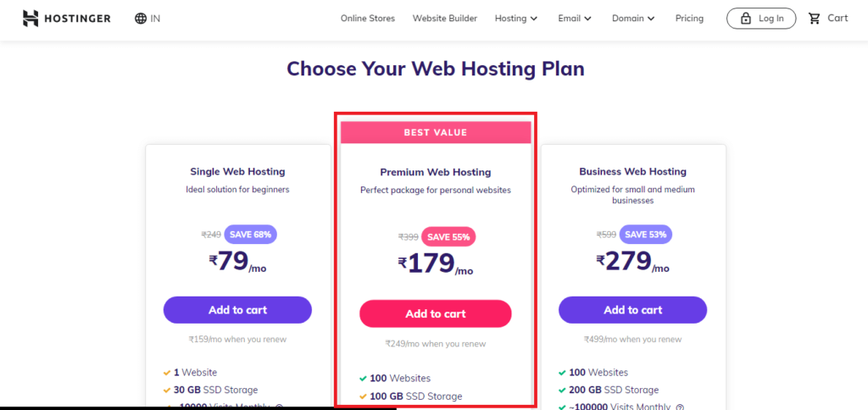Click the SAVE 53% badge
This screenshot has height=410, width=868.
(645, 234)
